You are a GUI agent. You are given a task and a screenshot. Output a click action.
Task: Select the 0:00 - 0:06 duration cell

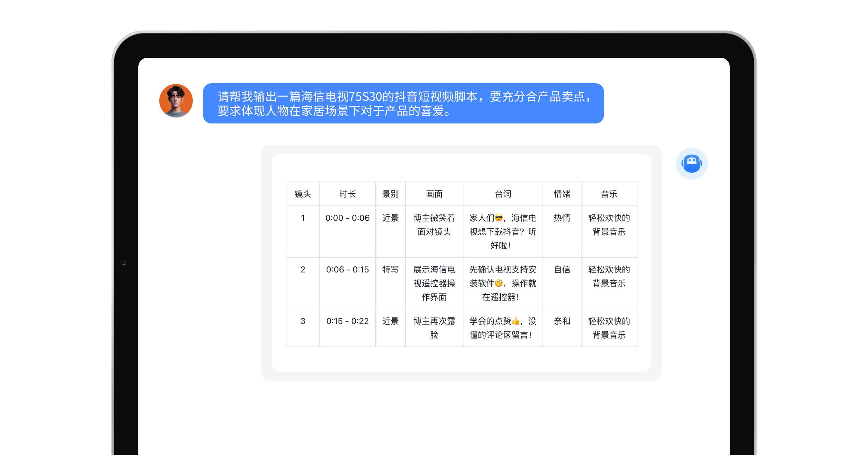tap(347, 232)
